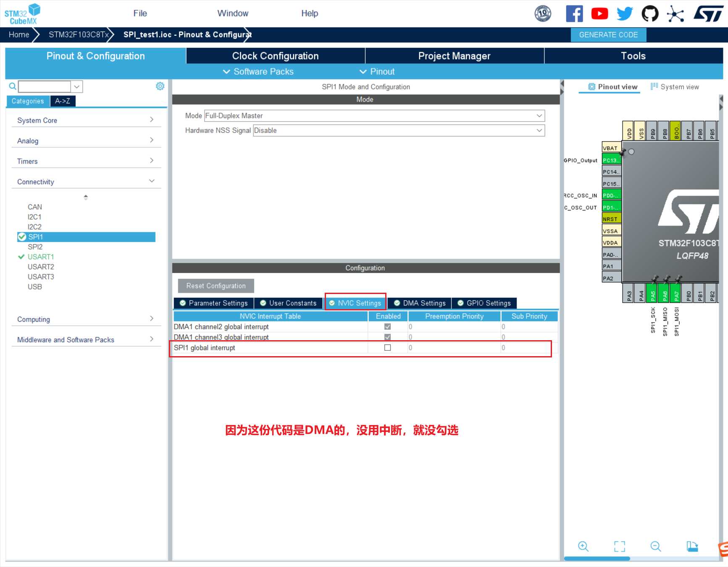
Task: Zoom in on the pinout view
Action: click(583, 546)
